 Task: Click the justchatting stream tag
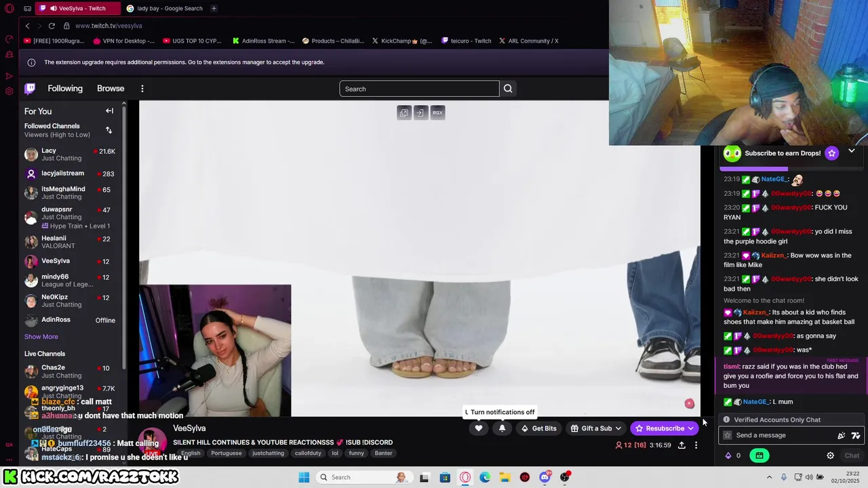[268, 453]
